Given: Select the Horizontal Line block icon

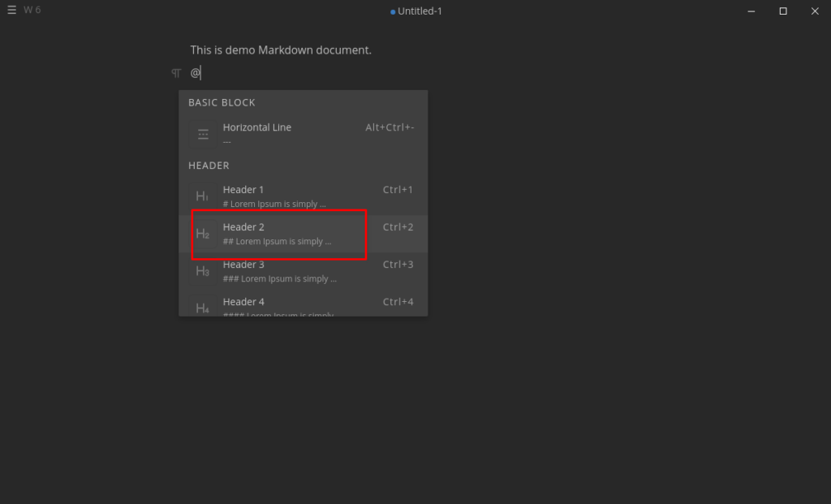Looking at the screenshot, I should click(x=202, y=132).
